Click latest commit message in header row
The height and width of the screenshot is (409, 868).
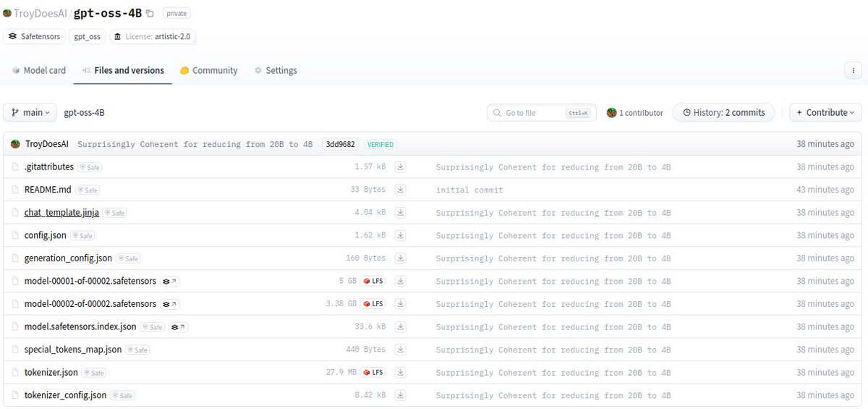[x=195, y=144]
